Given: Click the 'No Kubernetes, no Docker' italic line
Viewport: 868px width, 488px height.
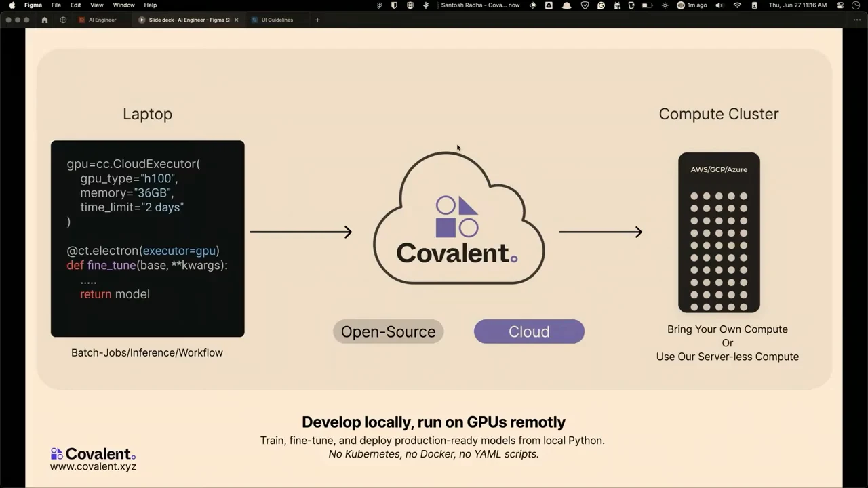Looking at the screenshot, I should [x=433, y=454].
